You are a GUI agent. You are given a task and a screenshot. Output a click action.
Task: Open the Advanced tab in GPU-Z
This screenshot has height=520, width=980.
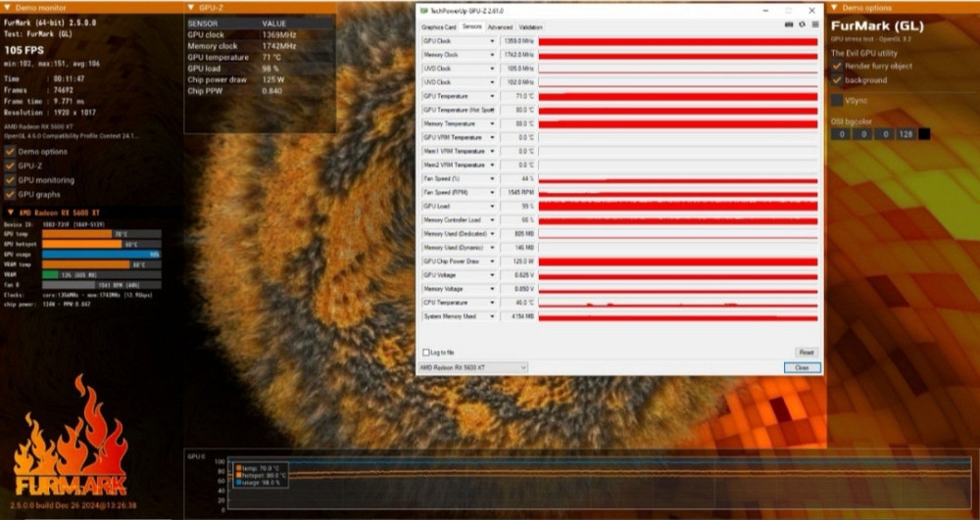click(x=500, y=27)
